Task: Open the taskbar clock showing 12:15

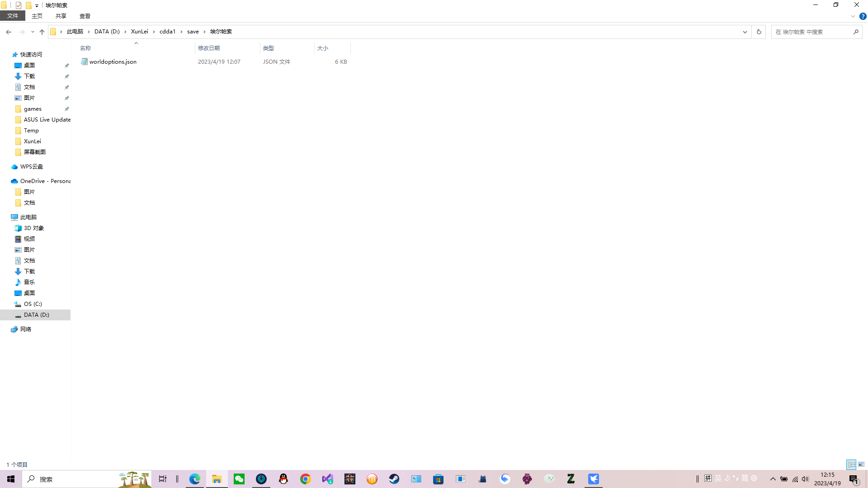Action: [x=827, y=479]
